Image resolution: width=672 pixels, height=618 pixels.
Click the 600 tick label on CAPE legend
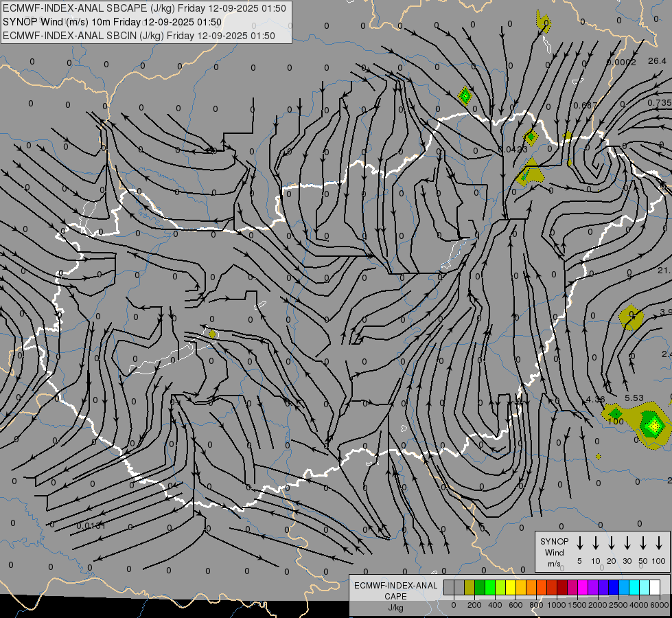click(515, 605)
